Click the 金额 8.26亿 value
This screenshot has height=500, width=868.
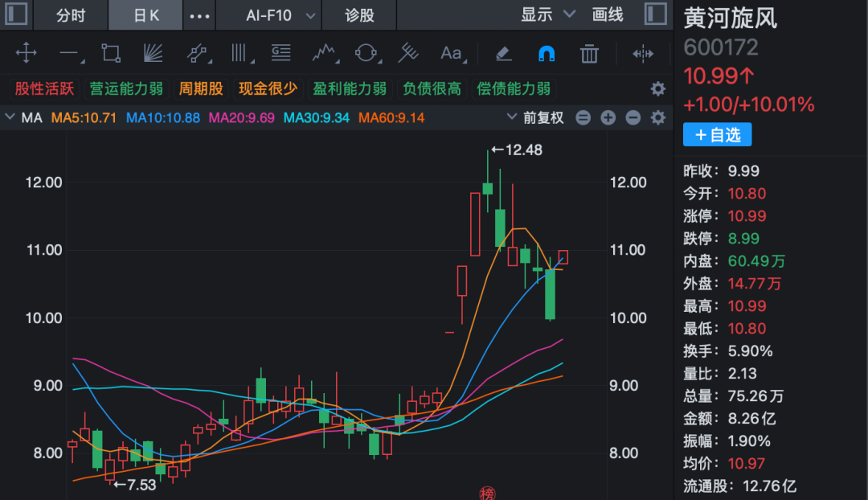(x=751, y=419)
